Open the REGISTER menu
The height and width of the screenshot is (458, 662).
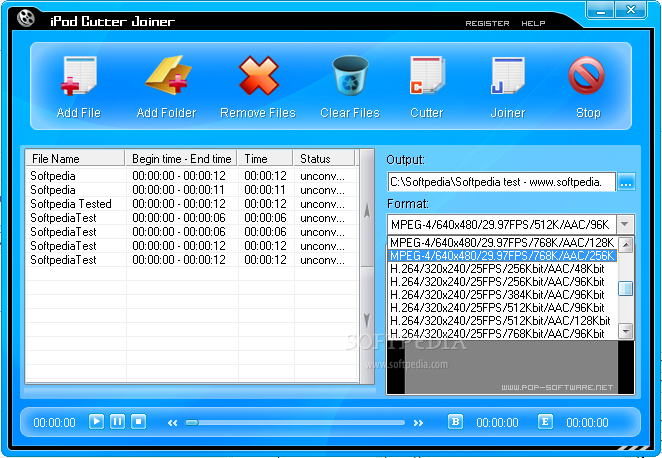click(487, 24)
